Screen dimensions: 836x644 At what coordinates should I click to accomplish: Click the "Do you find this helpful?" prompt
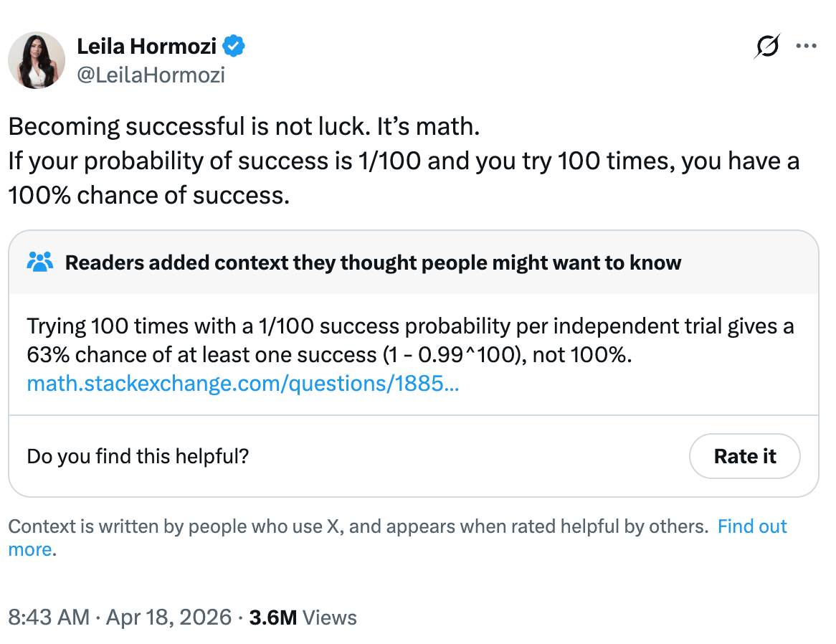click(138, 456)
